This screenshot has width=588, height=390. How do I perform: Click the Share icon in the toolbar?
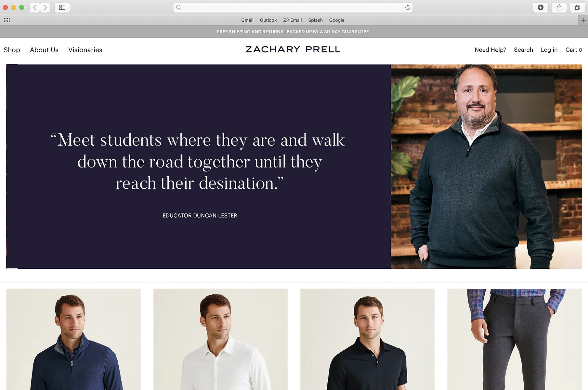[559, 7]
